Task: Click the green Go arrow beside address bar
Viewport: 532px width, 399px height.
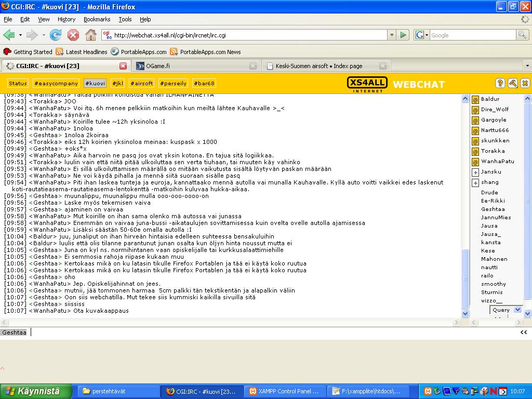Action: coord(403,35)
